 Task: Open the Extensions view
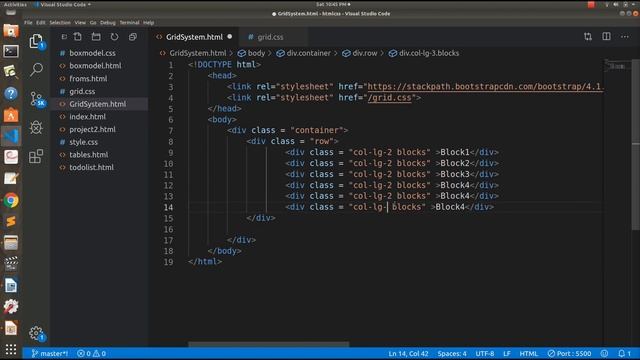[36, 156]
